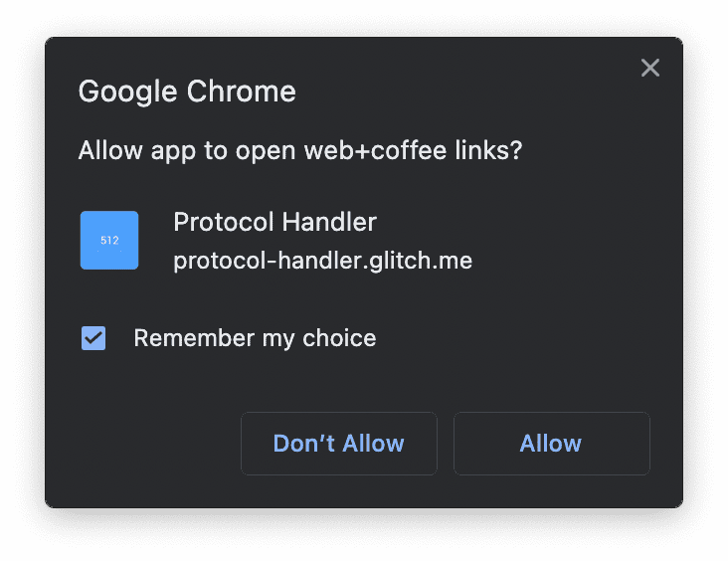Screen dimensions: 728x561
Task: Click the web+coffee links prompt text
Action: click(x=300, y=151)
